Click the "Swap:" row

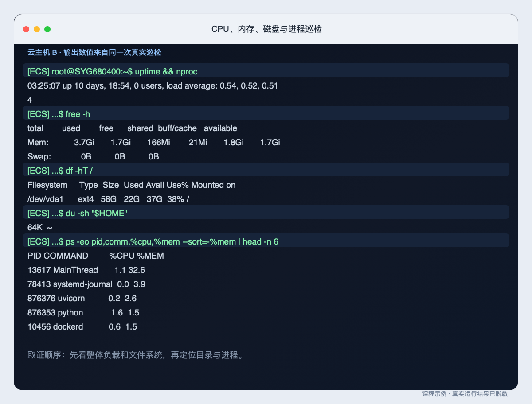pyautogui.click(x=93, y=156)
